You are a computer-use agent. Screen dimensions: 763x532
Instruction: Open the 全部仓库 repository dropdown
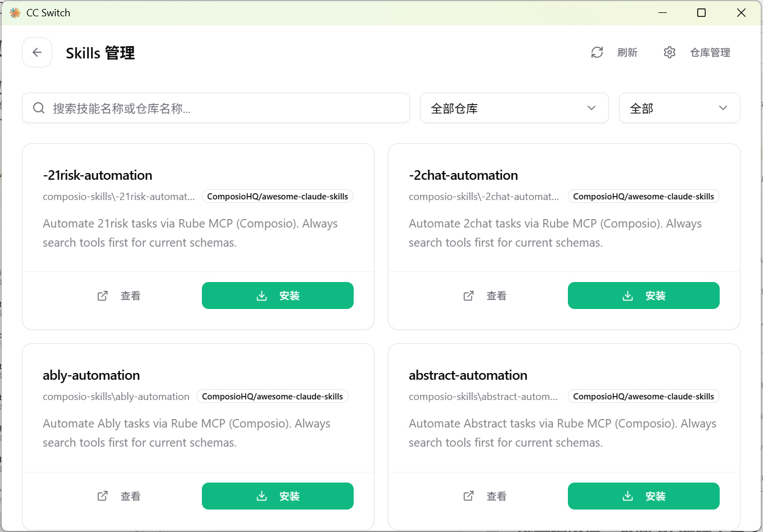[514, 108]
